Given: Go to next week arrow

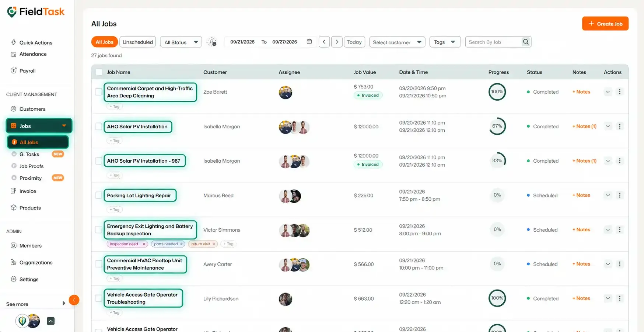Looking at the screenshot, I should point(337,42).
